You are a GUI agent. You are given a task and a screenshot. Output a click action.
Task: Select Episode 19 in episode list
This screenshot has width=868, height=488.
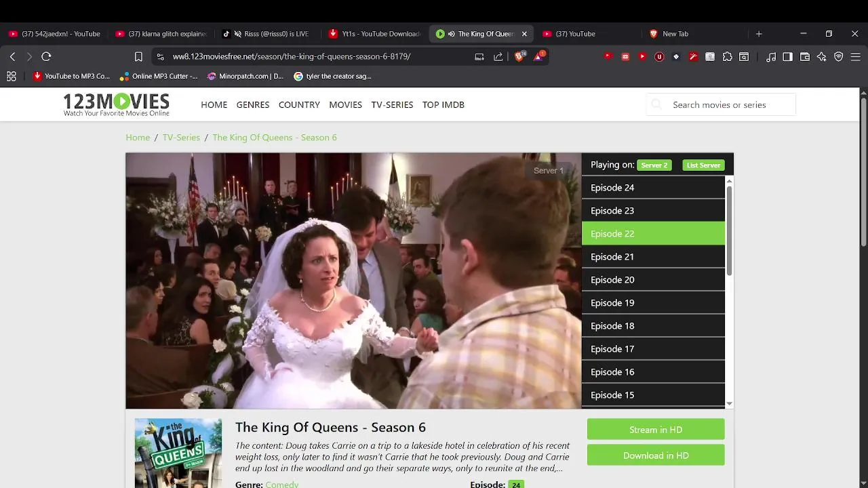tap(653, 303)
